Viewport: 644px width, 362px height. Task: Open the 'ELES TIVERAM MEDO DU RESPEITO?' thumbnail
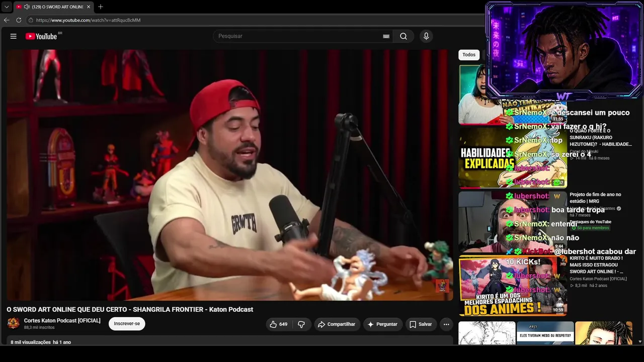pyautogui.click(x=545, y=333)
